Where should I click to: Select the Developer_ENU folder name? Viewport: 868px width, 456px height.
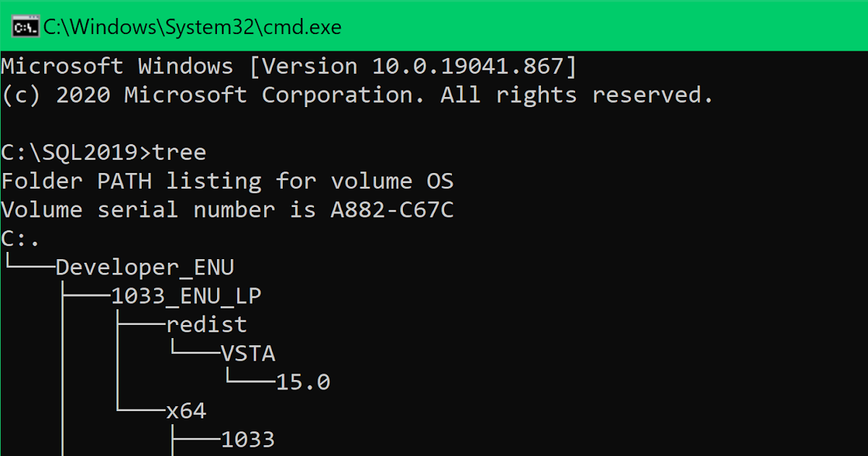tap(145, 267)
